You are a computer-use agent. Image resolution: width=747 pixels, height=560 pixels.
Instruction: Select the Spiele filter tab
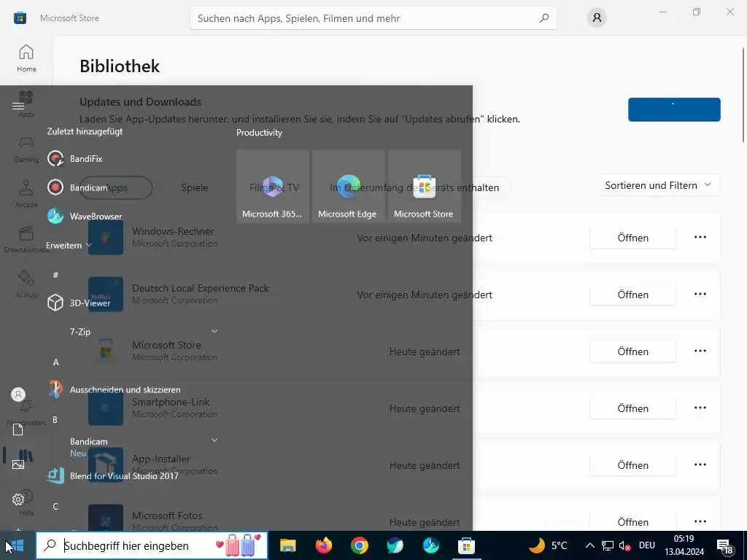point(194,187)
